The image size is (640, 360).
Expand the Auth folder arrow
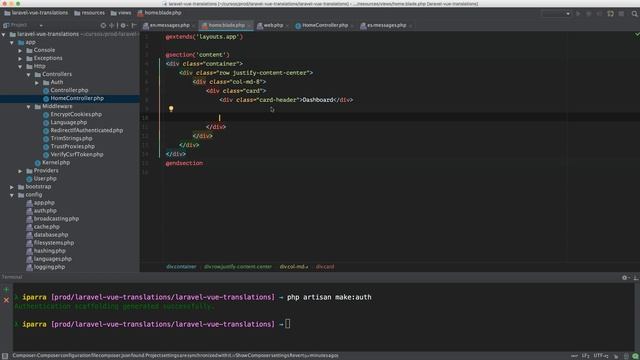[37, 83]
